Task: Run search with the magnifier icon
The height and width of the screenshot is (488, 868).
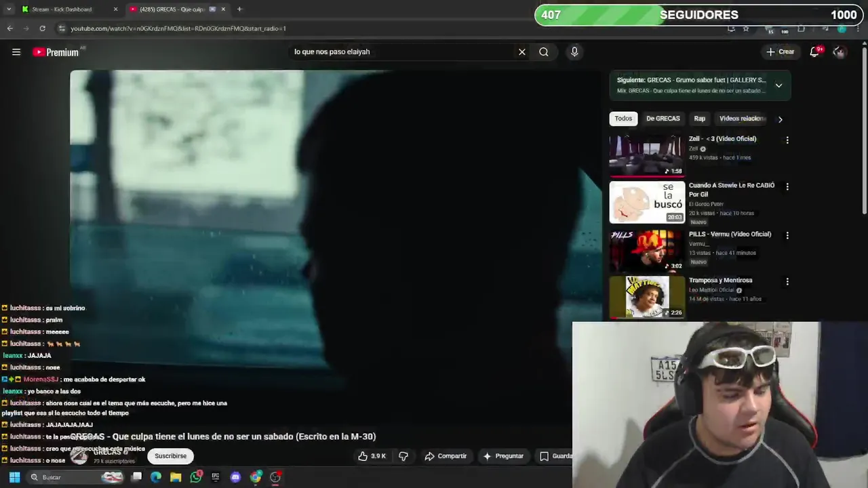Action: [x=544, y=52]
